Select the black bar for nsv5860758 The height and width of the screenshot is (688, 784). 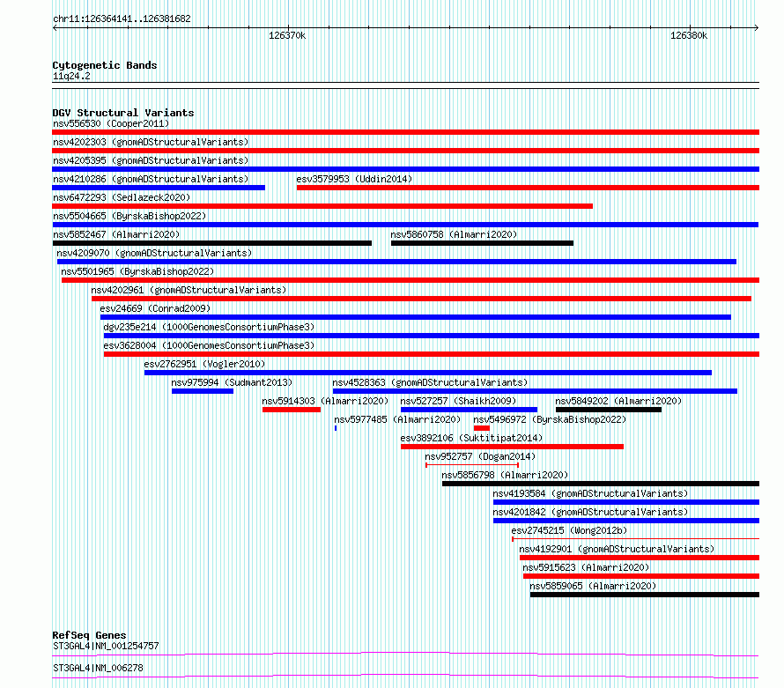pyautogui.click(x=482, y=243)
